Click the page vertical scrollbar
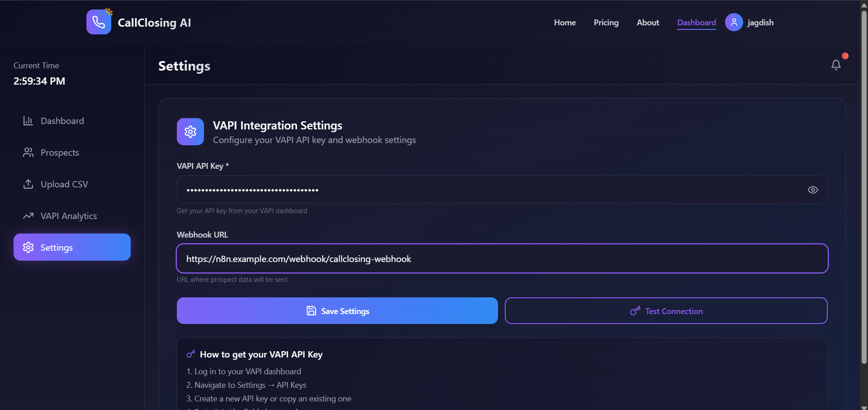Screen dimensions: 868x410 [x=864, y=187]
